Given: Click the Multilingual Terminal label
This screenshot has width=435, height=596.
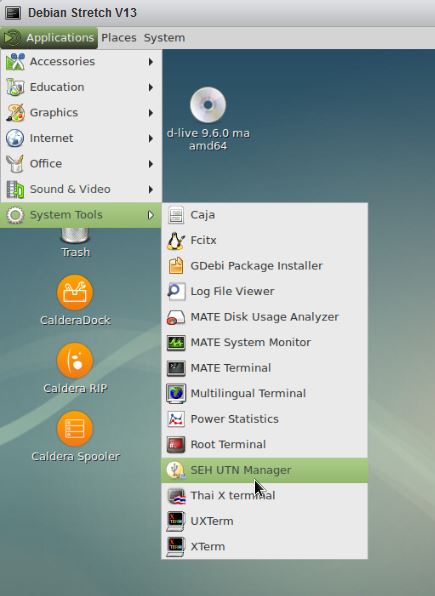Looking at the screenshot, I should [248, 393].
